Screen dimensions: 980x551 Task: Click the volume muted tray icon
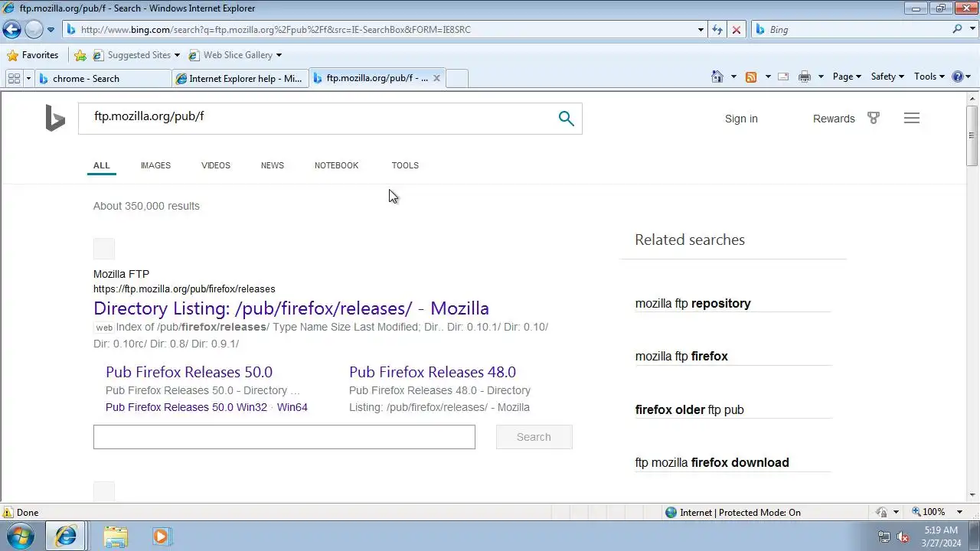pyautogui.click(x=903, y=536)
